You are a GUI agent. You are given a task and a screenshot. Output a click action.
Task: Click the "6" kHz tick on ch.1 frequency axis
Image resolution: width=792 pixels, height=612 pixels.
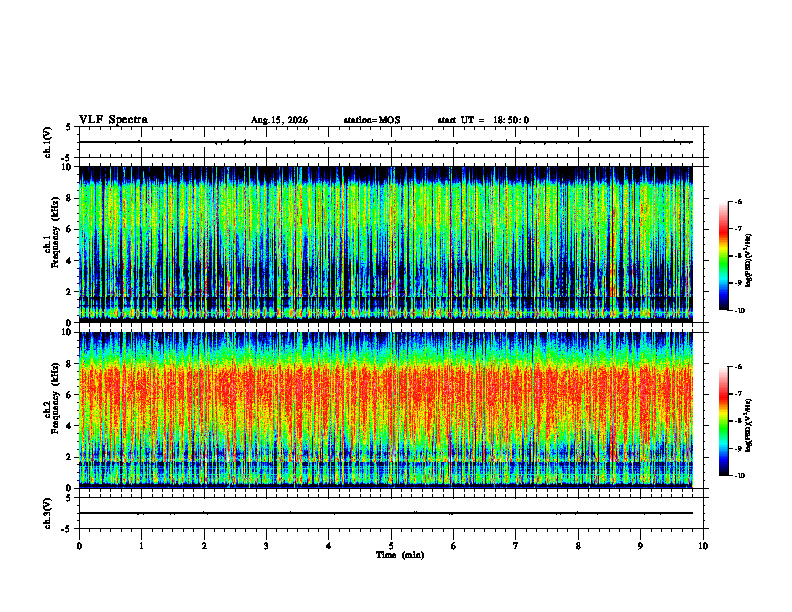69,229
